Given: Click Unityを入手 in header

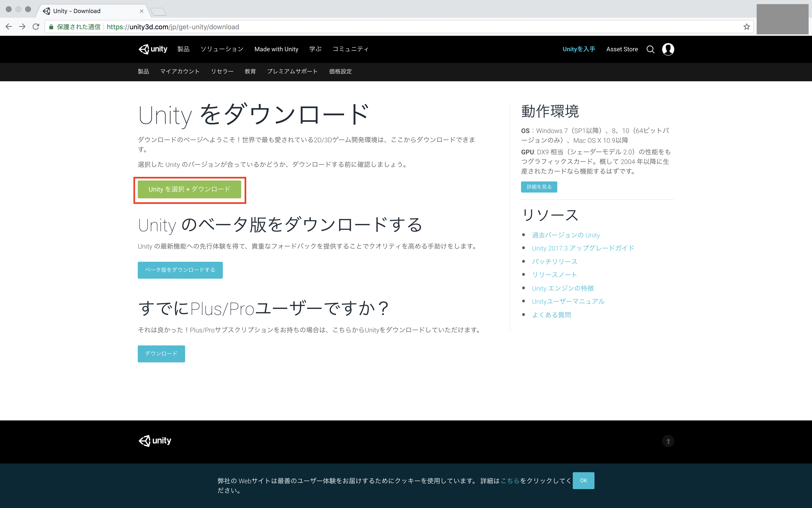Looking at the screenshot, I should 579,49.
